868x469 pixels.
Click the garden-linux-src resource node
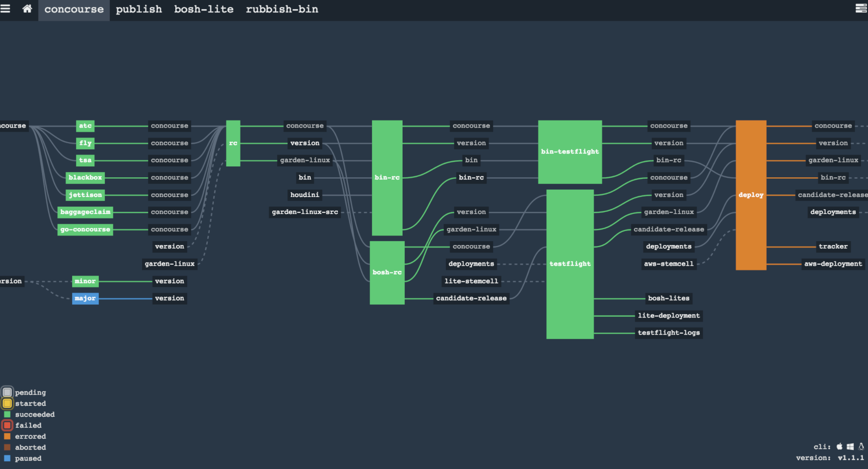(x=305, y=212)
